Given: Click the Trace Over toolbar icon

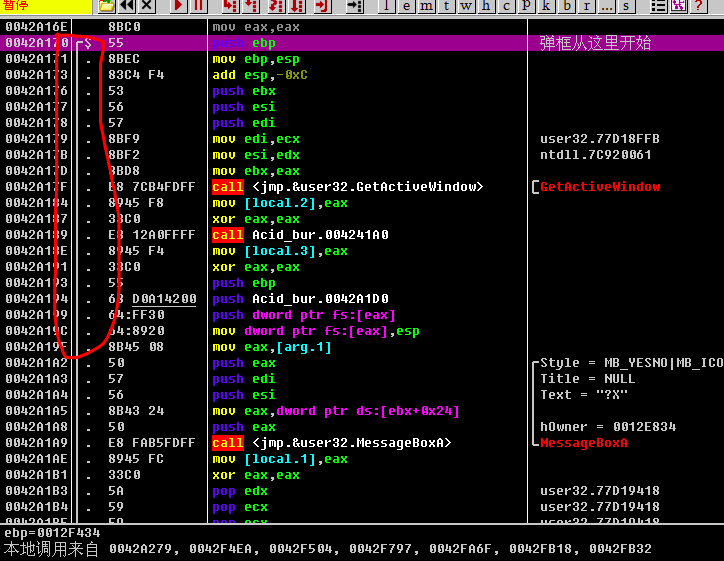Looking at the screenshot, I should pyautogui.click(x=298, y=6).
